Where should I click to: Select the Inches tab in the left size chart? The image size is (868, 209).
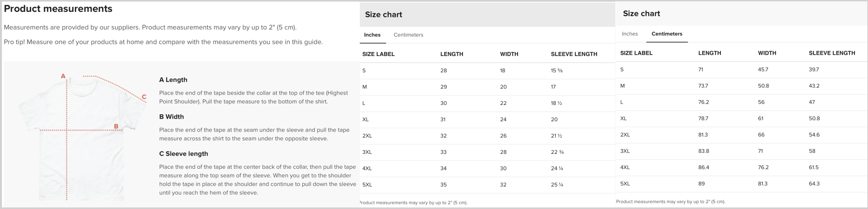(x=372, y=35)
